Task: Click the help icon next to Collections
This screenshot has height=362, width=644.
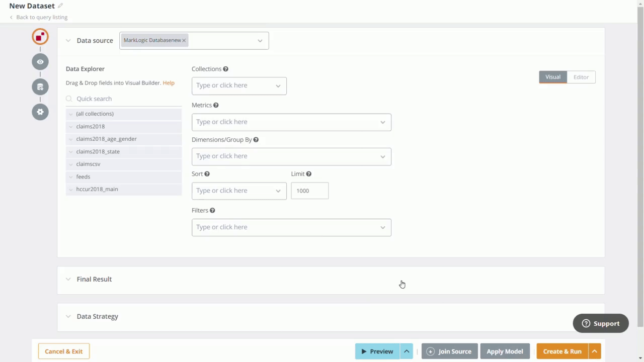Action: pos(225,69)
